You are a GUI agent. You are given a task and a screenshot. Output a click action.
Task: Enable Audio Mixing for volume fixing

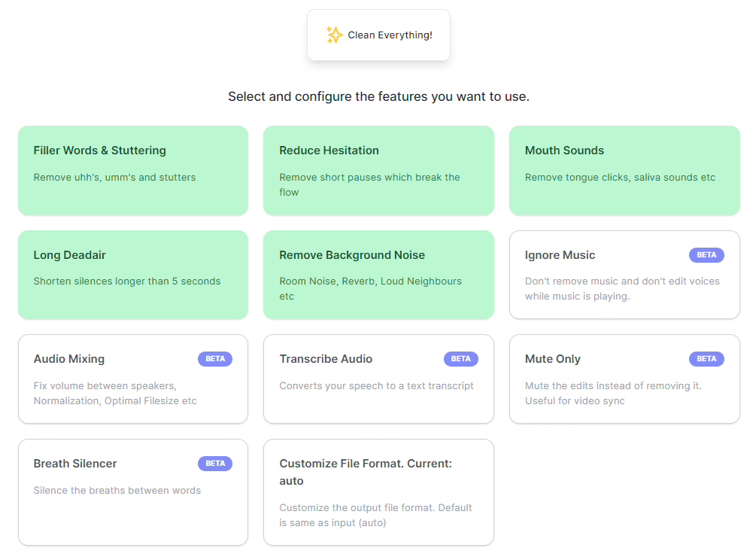(133, 379)
